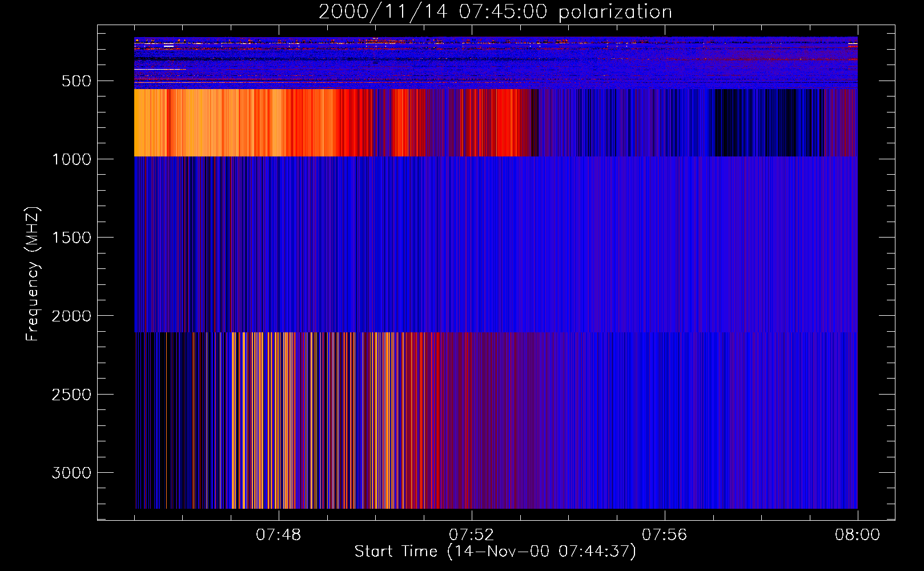Image resolution: width=924 pixels, height=571 pixels.
Task: Click the '07:48' time tick label
Action: [x=279, y=535]
